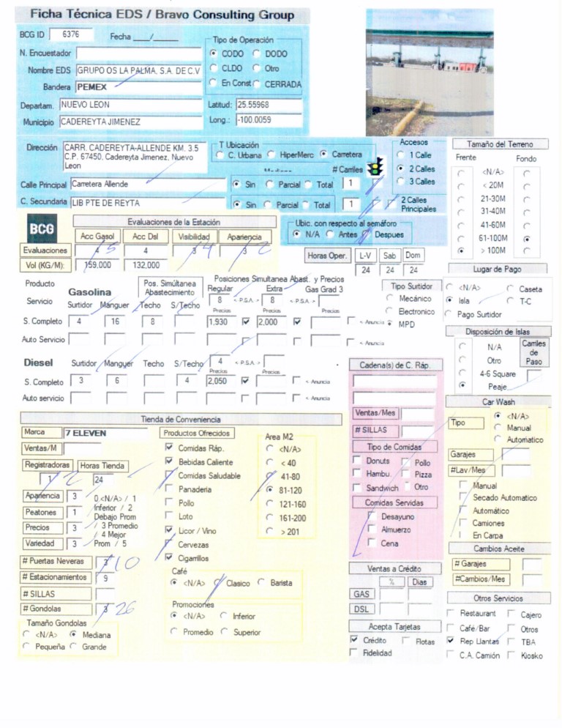The width and height of the screenshot is (562, 728).
Task: Click the Vol (KG/M) button
Action: (45, 265)
